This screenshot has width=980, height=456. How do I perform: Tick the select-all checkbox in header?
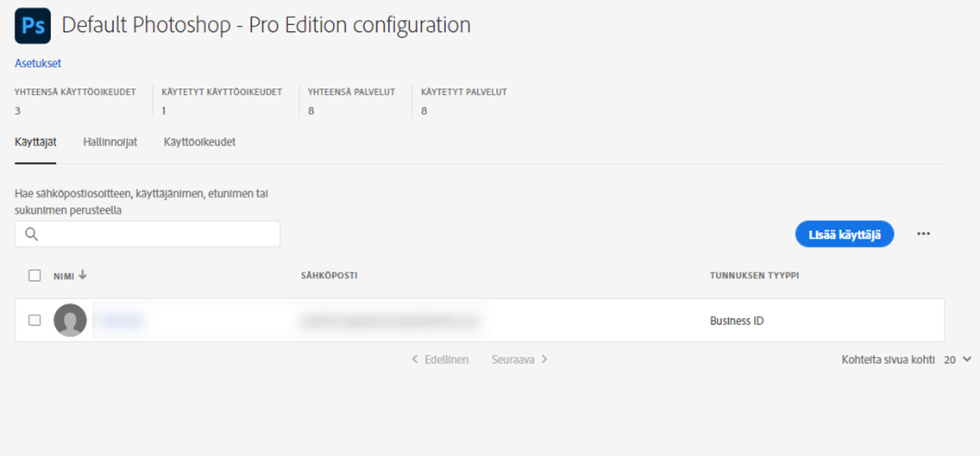(x=35, y=276)
